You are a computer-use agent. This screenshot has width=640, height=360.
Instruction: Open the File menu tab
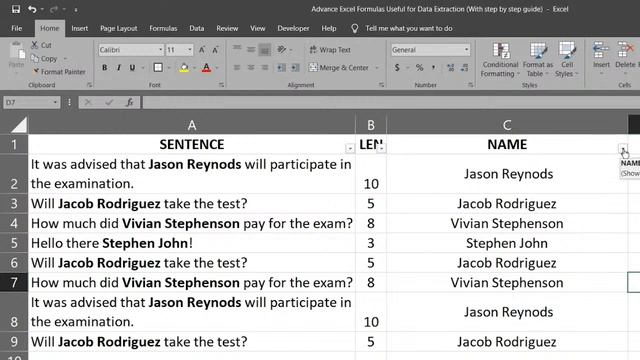tap(17, 28)
